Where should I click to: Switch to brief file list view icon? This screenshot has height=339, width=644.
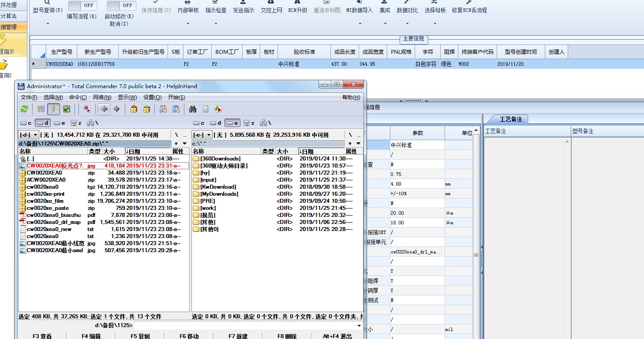point(41,109)
